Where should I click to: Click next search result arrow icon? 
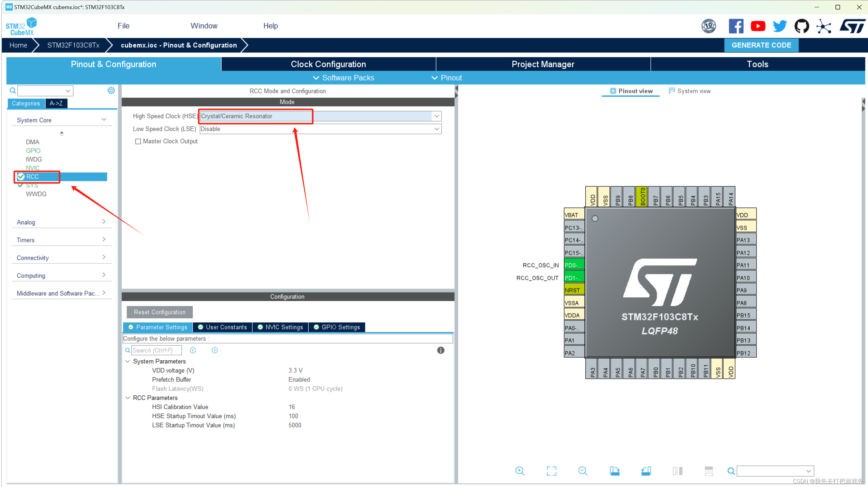point(215,350)
